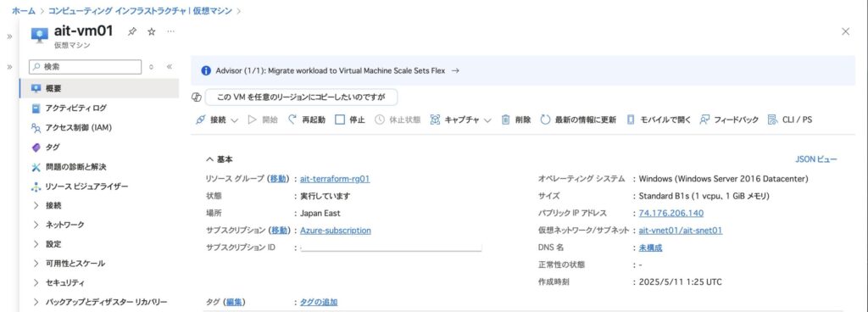Click the Advisor info icon in the banner
The height and width of the screenshot is (312, 868).
point(206,71)
